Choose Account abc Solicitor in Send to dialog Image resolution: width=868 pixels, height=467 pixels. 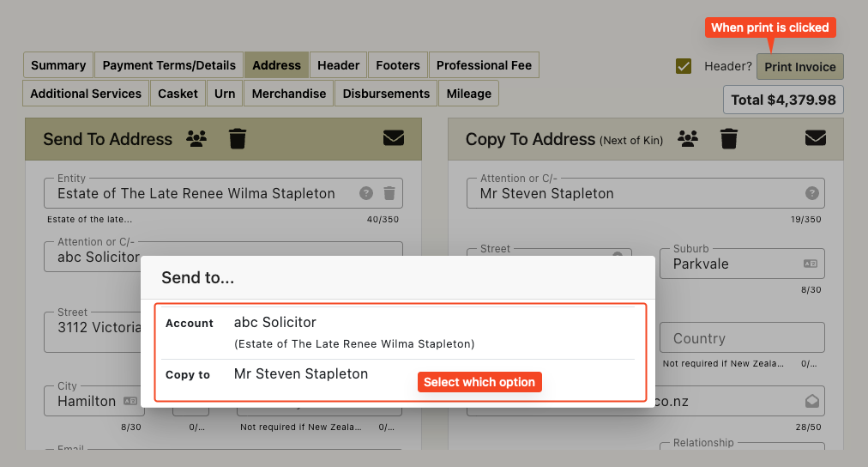pos(398,332)
